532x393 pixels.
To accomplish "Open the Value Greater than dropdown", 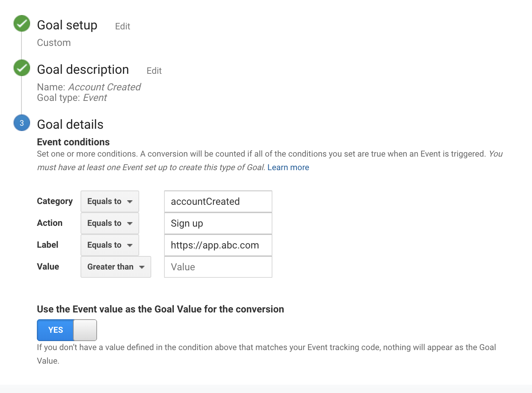I will 116,267.
